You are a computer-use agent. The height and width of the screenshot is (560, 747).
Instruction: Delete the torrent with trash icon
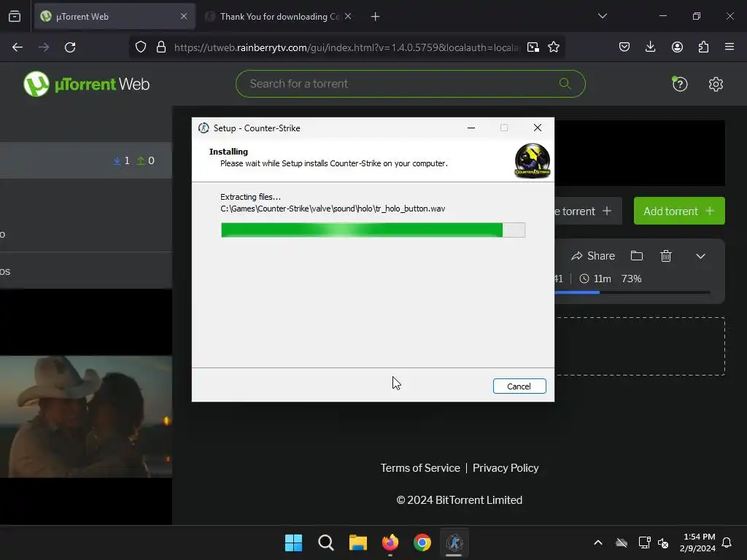click(x=666, y=256)
